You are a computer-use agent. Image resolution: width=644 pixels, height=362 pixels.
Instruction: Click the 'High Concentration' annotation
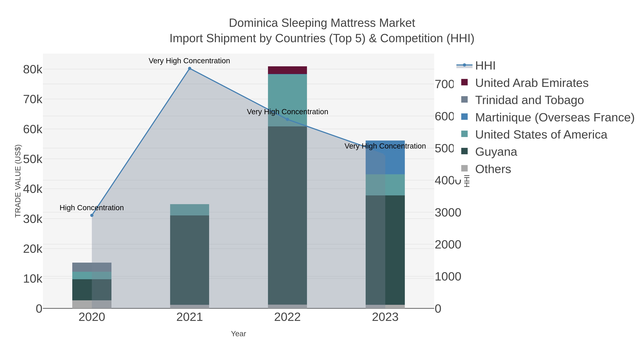[92, 208]
